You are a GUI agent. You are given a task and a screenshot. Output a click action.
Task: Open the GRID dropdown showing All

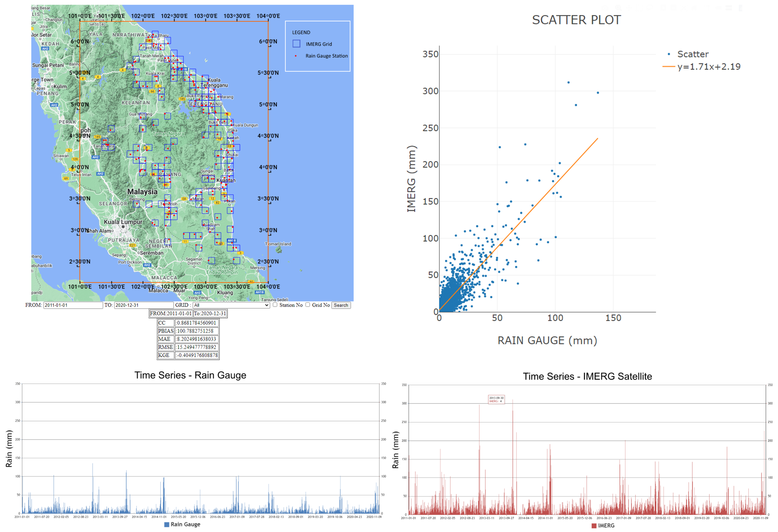tap(231, 305)
